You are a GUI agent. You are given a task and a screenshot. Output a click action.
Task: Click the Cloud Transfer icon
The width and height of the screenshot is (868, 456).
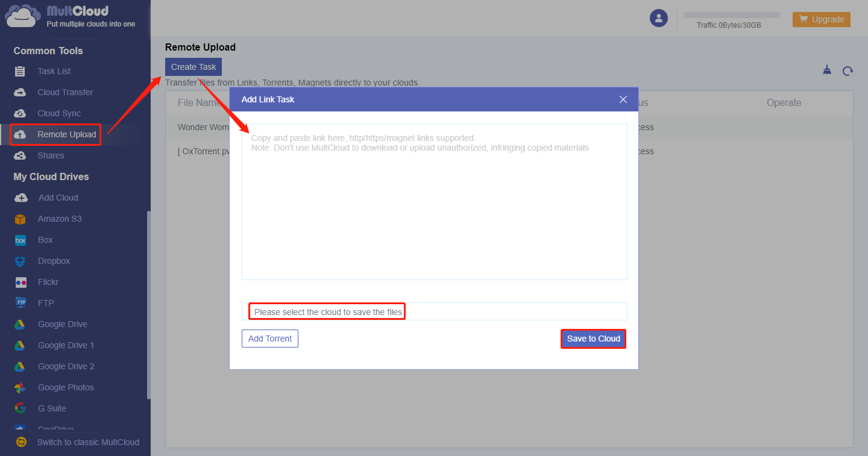(20, 92)
